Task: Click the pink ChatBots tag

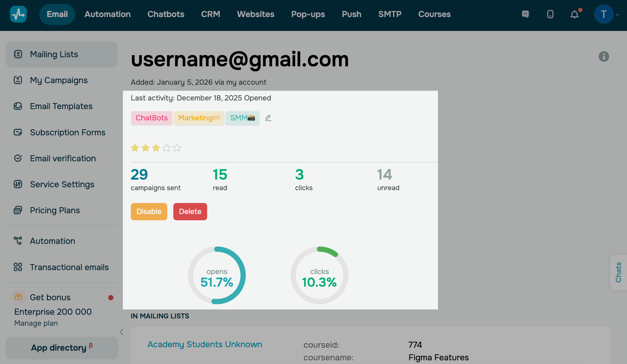Action: click(151, 118)
